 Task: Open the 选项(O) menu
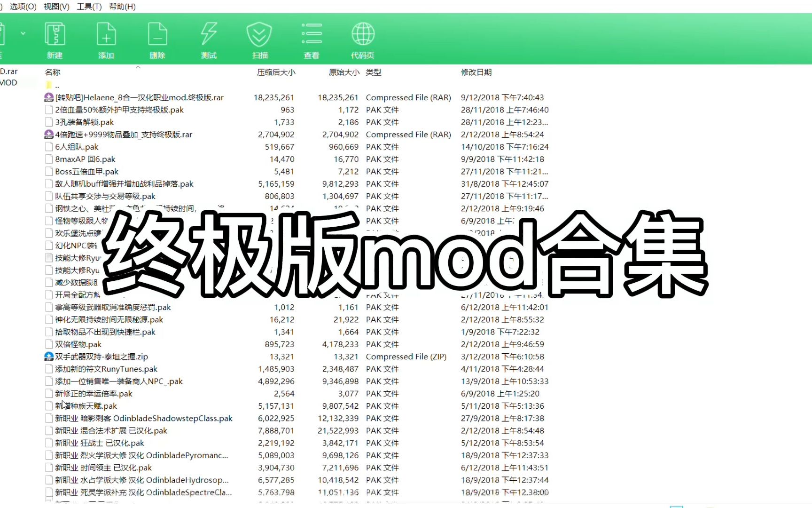pos(23,6)
